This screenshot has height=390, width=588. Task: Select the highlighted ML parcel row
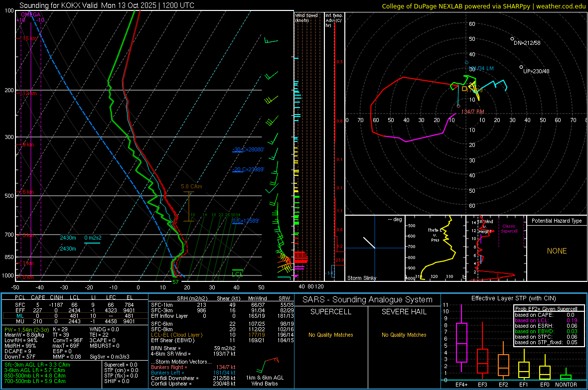coord(74,316)
